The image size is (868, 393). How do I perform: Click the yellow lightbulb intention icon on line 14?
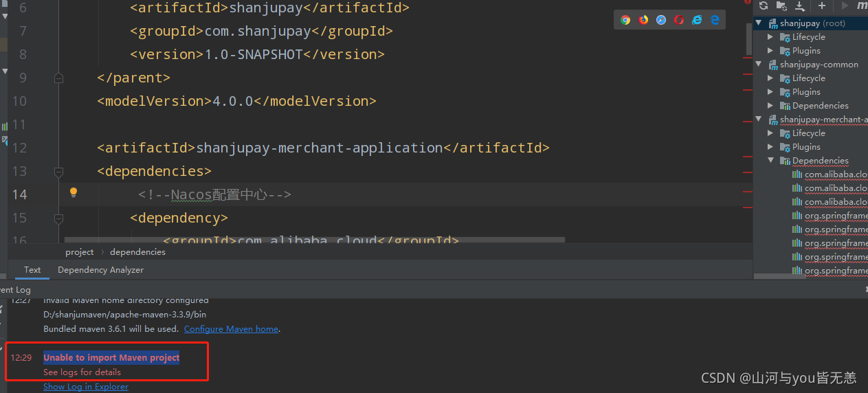(x=74, y=193)
